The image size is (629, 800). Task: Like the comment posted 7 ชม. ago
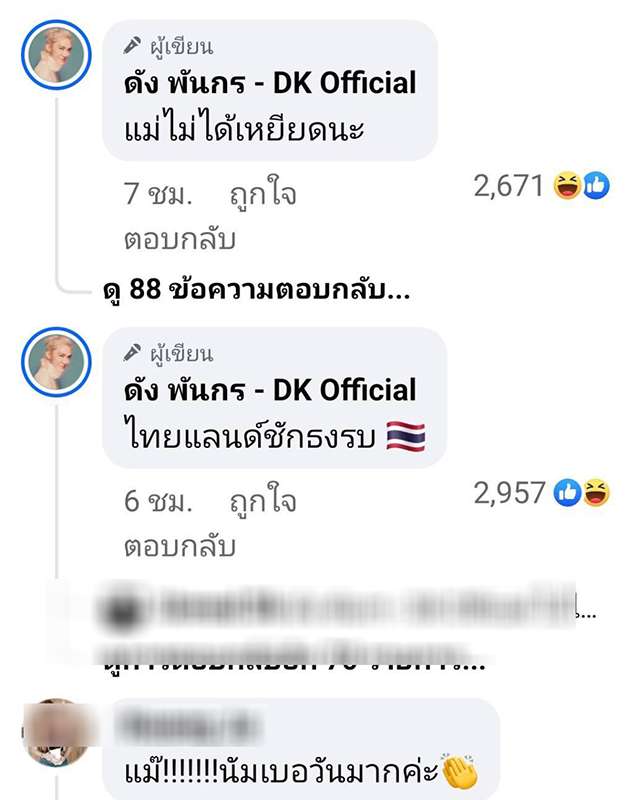[x=263, y=194]
